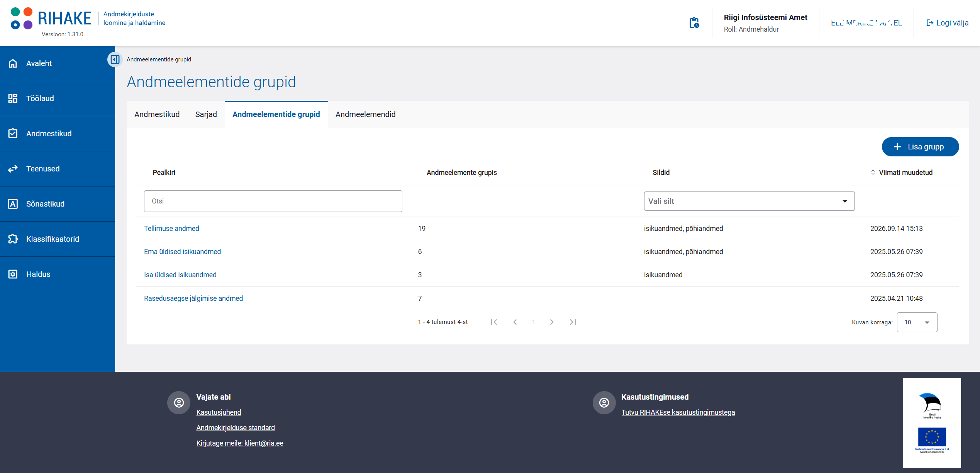Viewport: 980px width, 473px height.
Task: Sort by Viimati muudetud column
Action: coord(901,173)
